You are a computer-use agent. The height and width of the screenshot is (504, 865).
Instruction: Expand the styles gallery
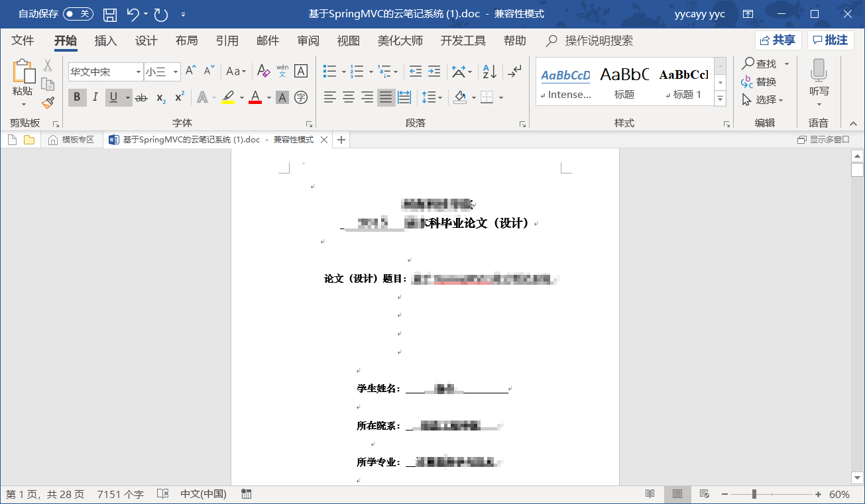point(721,99)
